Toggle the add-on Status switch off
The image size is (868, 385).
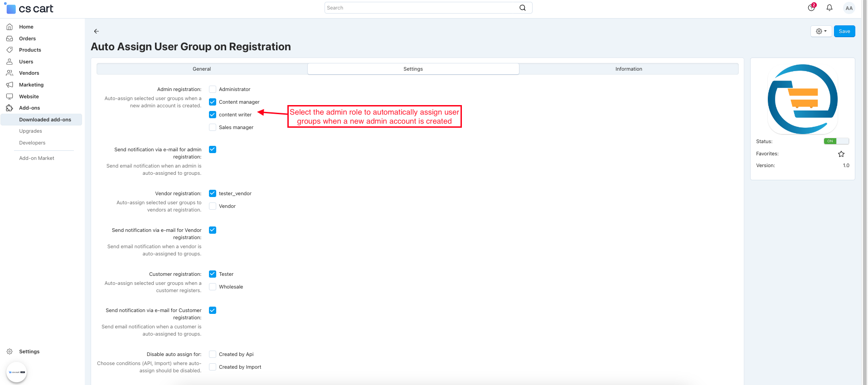click(x=836, y=141)
